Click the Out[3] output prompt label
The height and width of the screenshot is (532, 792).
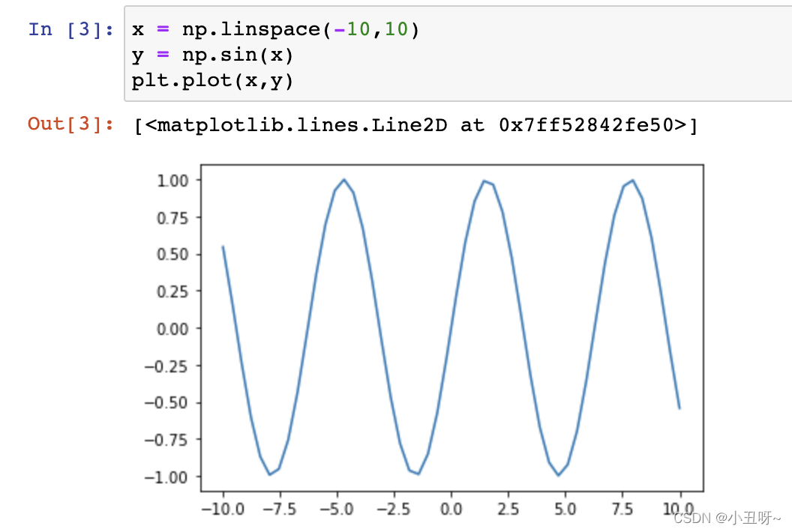coord(71,124)
